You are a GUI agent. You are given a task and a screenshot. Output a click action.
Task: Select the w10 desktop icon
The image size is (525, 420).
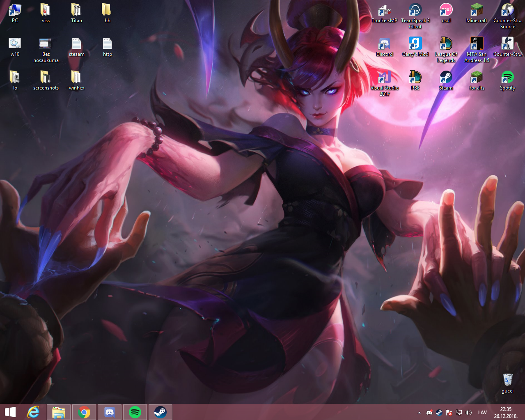(x=15, y=47)
